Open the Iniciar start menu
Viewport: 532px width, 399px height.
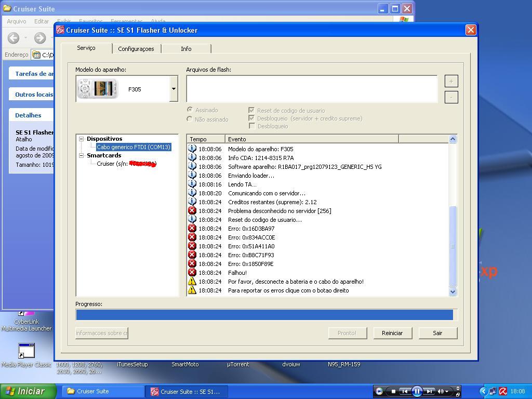pyautogui.click(x=28, y=391)
